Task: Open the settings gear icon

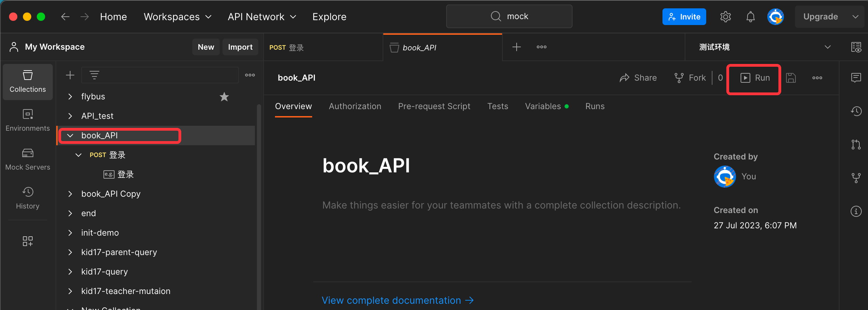Action: tap(725, 17)
